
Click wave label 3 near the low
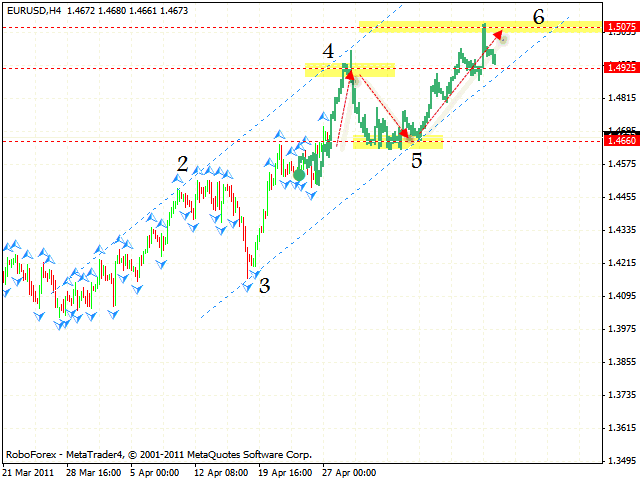[x=264, y=285]
